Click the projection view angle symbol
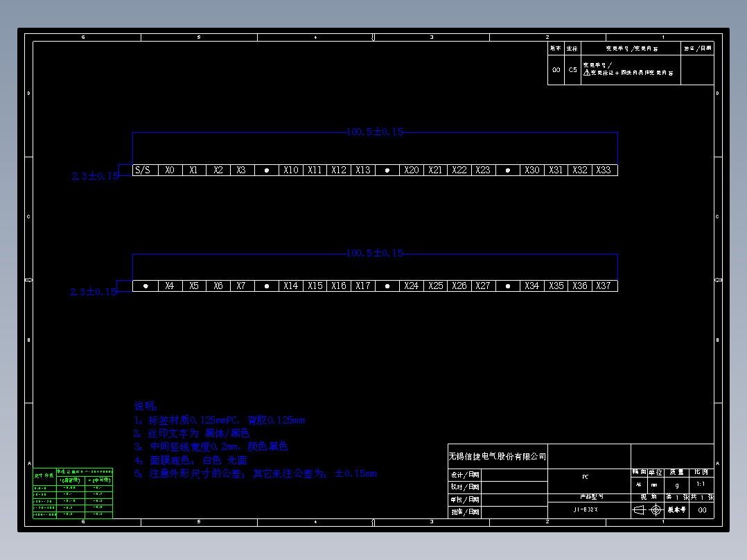Screen dimensions: 747x560 [648, 510]
